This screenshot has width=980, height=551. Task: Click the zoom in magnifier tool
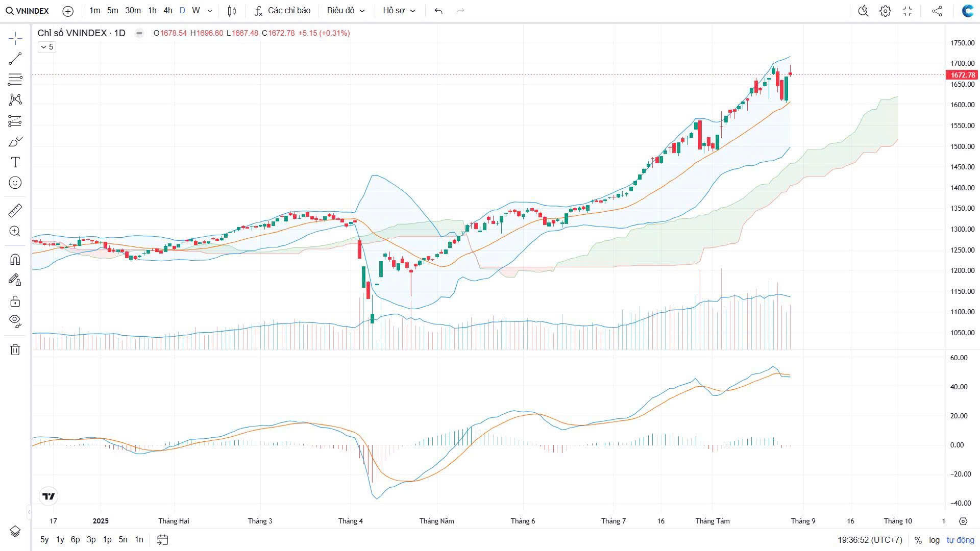click(15, 231)
